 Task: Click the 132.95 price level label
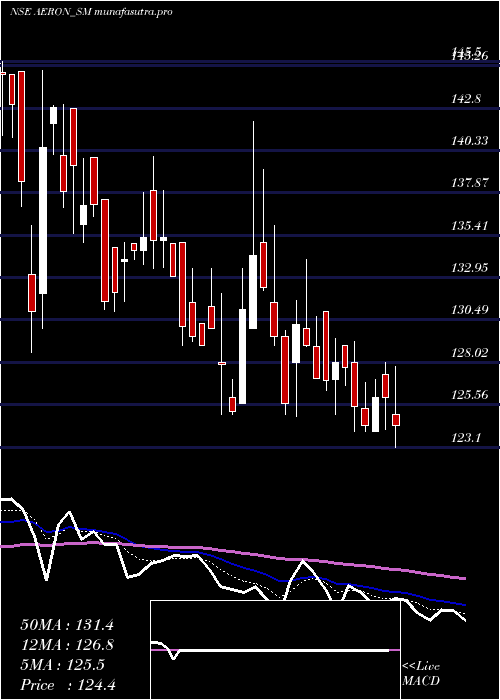[468, 268]
